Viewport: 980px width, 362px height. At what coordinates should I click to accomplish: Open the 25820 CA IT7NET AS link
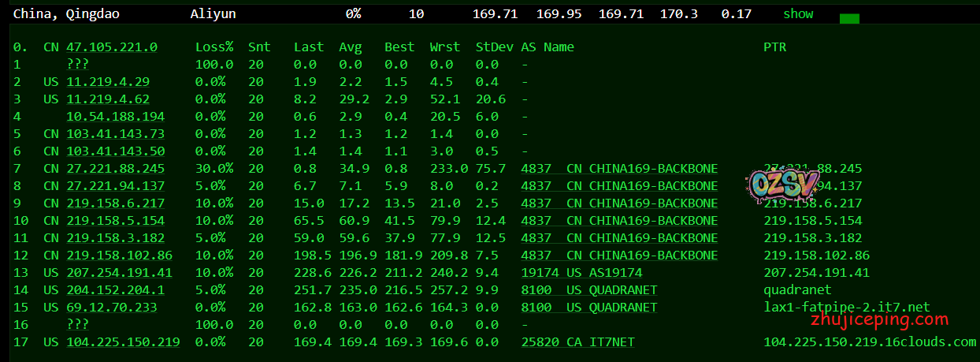(577, 342)
